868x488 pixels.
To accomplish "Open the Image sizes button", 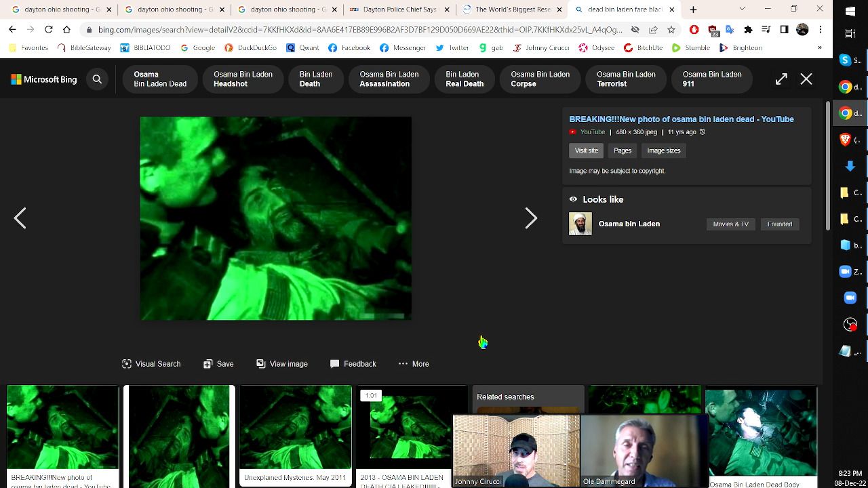I will (663, 150).
